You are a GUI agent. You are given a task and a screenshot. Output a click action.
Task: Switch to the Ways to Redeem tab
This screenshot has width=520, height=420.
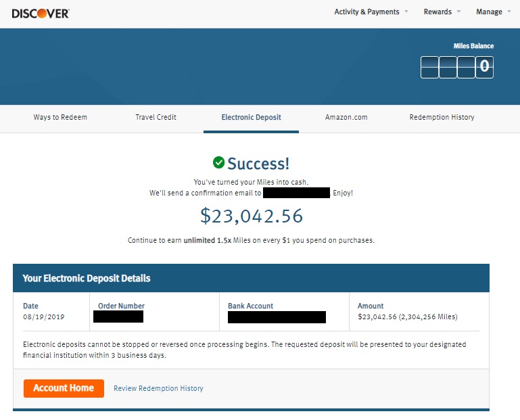point(60,117)
